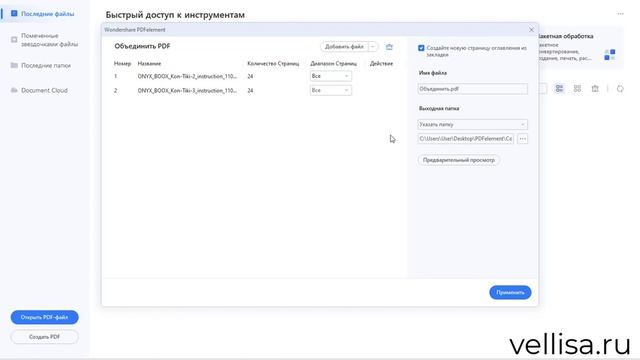This screenshot has height=360, width=640.
Task: Click the output folder path field
Action: [466, 139]
